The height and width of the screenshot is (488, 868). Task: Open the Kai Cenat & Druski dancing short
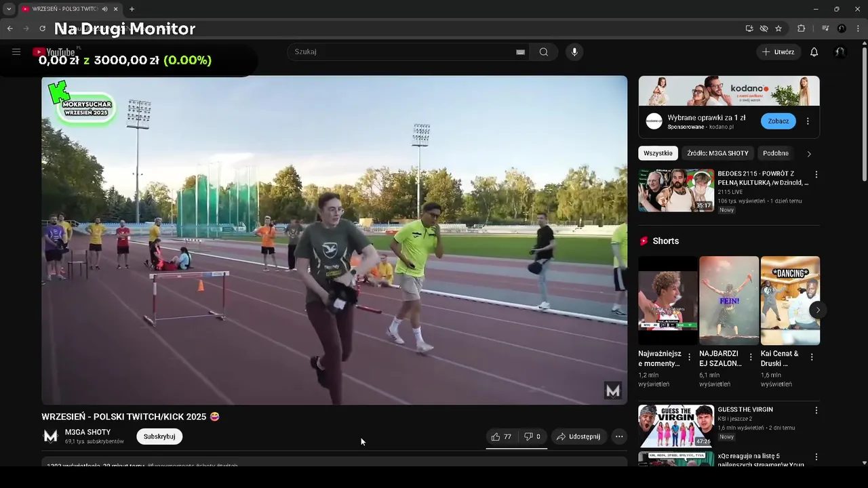[790, 301]
